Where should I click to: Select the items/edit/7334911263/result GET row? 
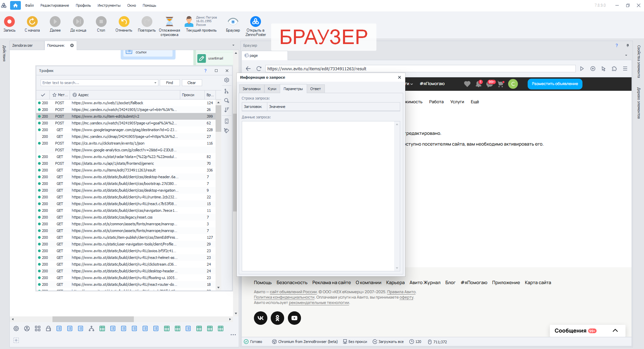[126, 170]
